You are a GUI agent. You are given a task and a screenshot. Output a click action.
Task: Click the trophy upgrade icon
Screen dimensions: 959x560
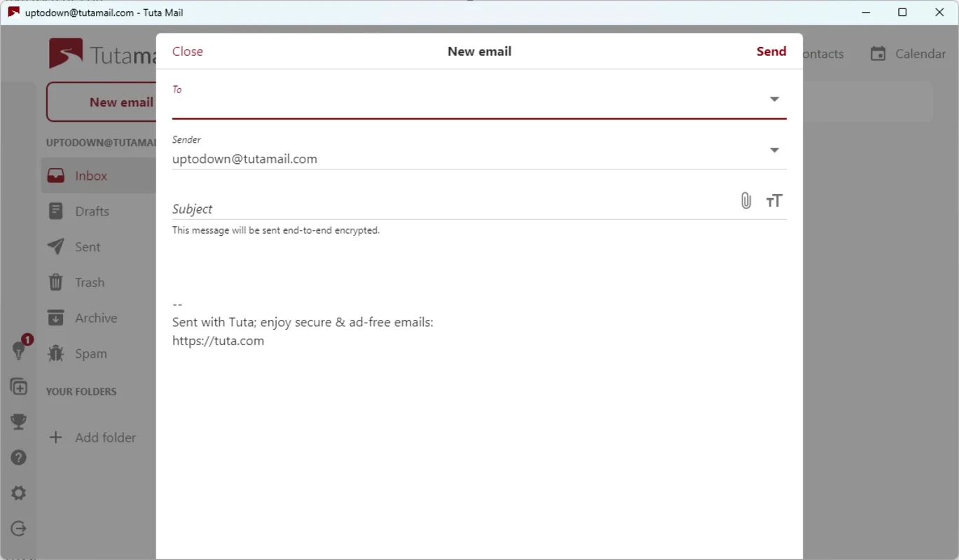tap(19, 421)
